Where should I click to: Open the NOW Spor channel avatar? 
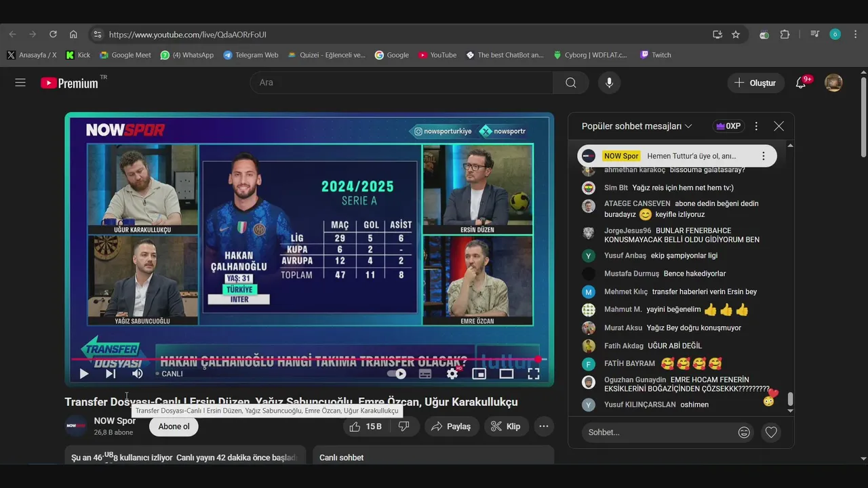(75, 426)
